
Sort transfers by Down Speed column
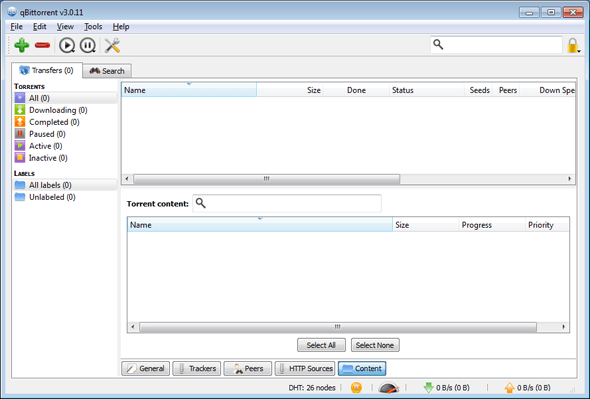point(548,90)
